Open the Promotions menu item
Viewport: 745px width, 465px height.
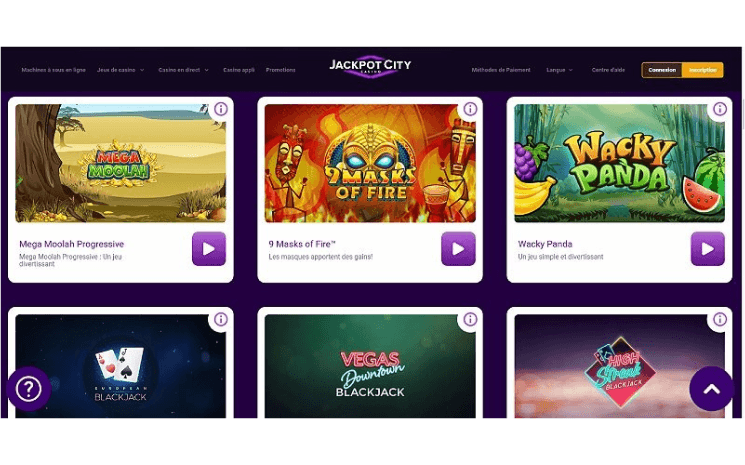click(280, 70)
